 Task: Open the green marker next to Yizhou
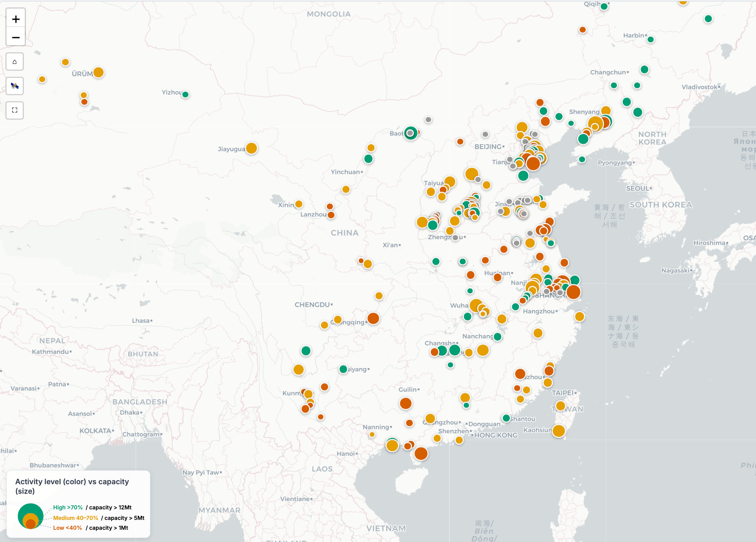point(185,94)
